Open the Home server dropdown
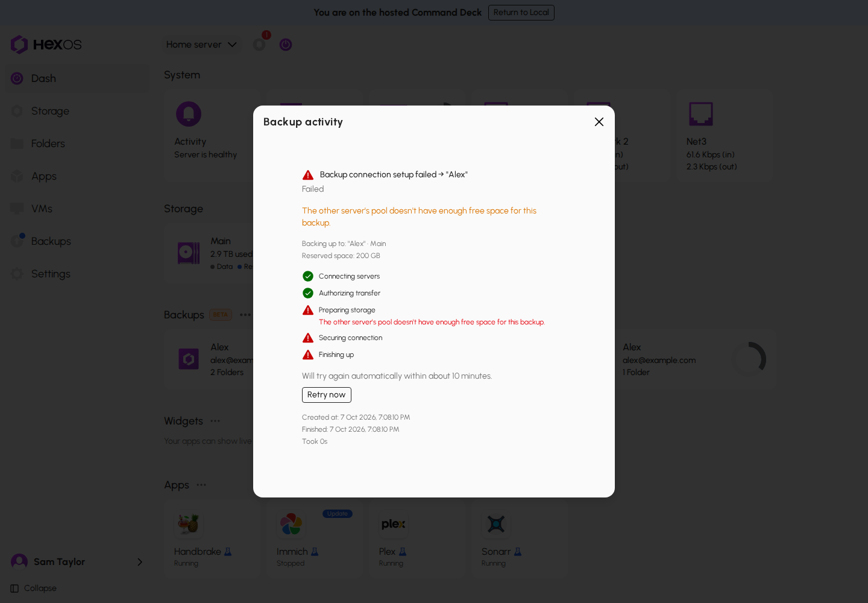The image size is (868, 603). pyautogui.click(x=201, y=45)
